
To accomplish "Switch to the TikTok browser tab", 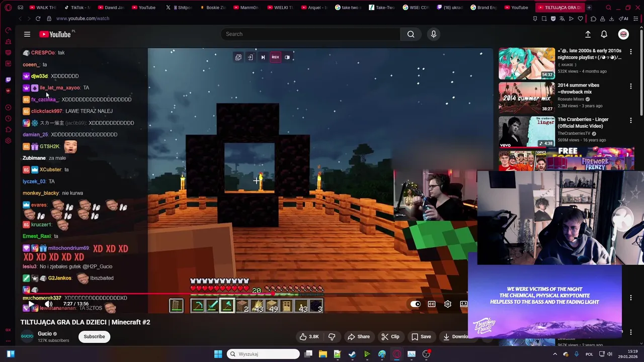I will 77,8.
